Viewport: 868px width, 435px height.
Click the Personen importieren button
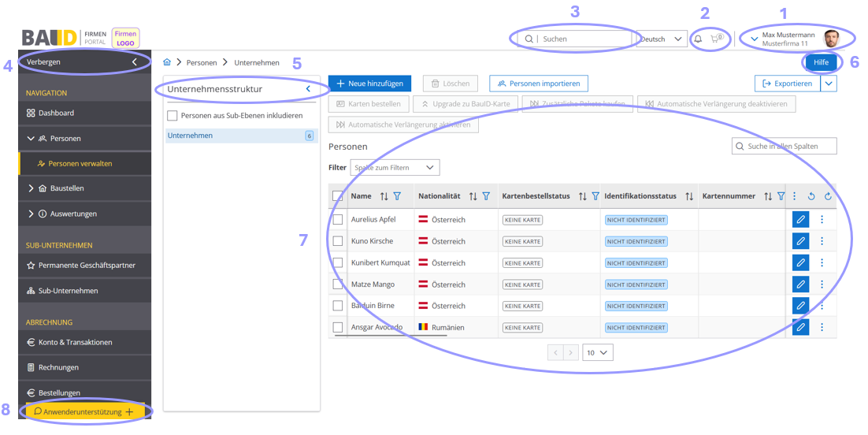pyautogui.click(x=538, y=84)
